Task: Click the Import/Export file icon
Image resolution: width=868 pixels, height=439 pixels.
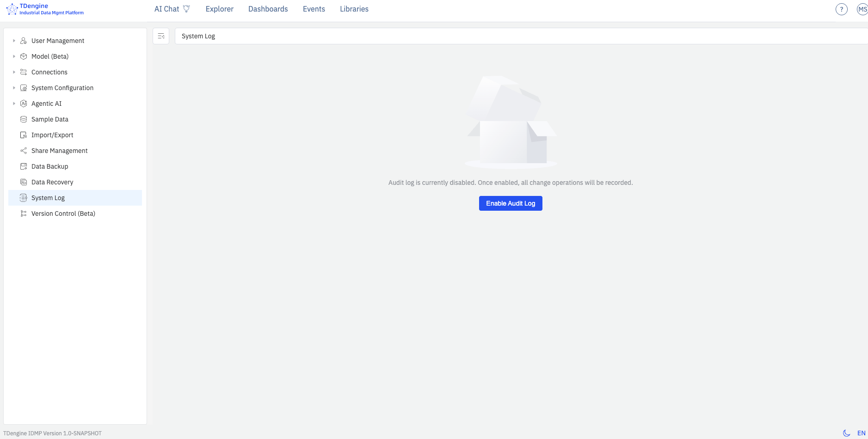Action: [24, 135]
